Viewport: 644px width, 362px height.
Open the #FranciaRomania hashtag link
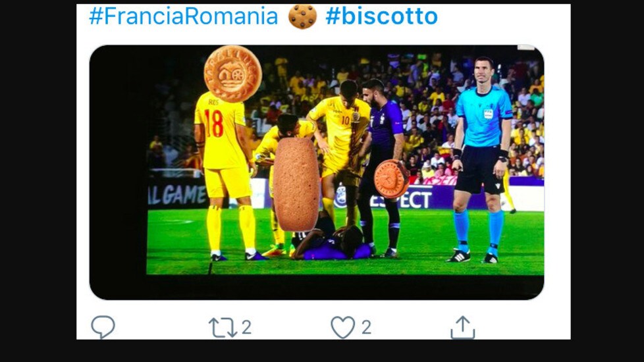coord(184,16)
